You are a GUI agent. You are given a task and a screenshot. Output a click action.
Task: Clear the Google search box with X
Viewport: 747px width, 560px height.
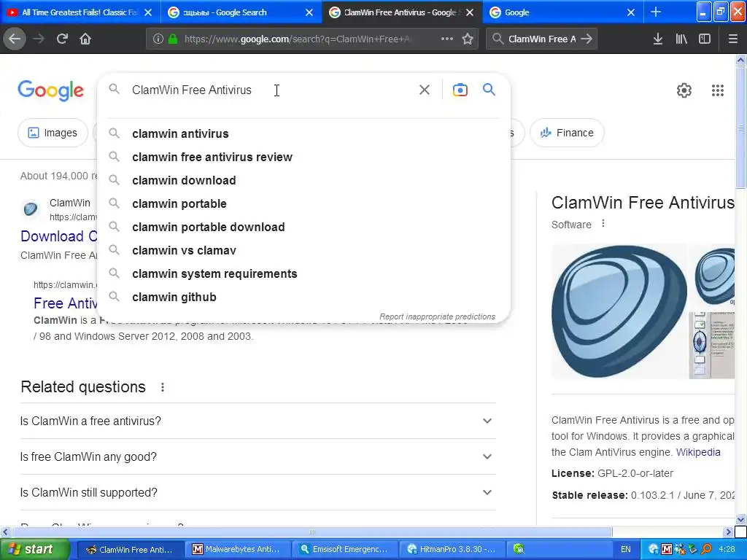tap(424, 90)
